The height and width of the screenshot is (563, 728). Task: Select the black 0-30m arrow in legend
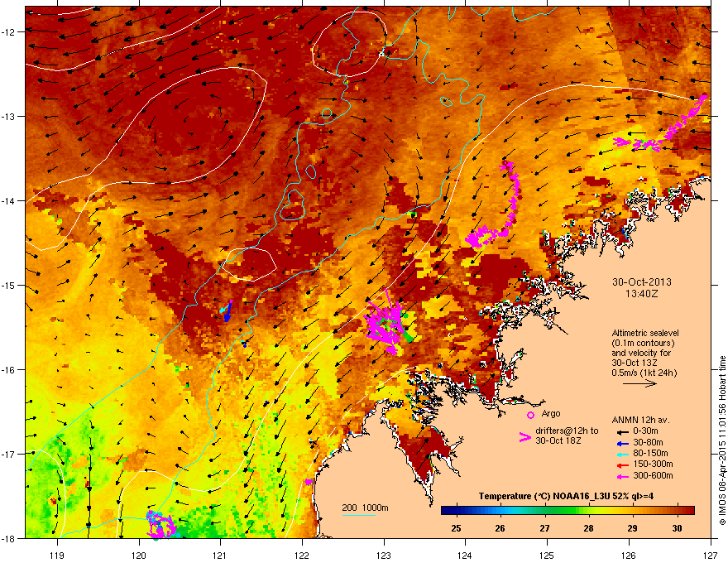pos(621,431)
